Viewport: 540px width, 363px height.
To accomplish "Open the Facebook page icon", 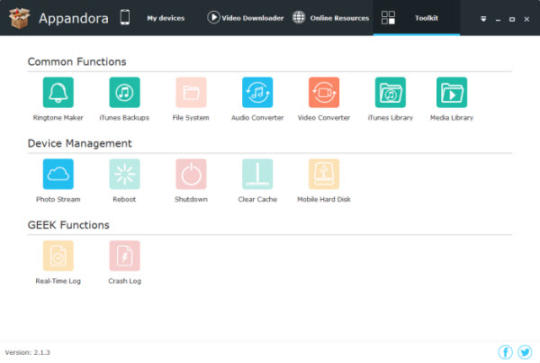I will 505,352.
